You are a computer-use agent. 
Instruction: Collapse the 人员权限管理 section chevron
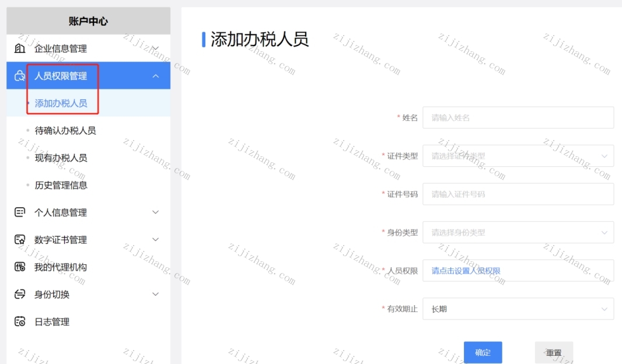[155, 76]
